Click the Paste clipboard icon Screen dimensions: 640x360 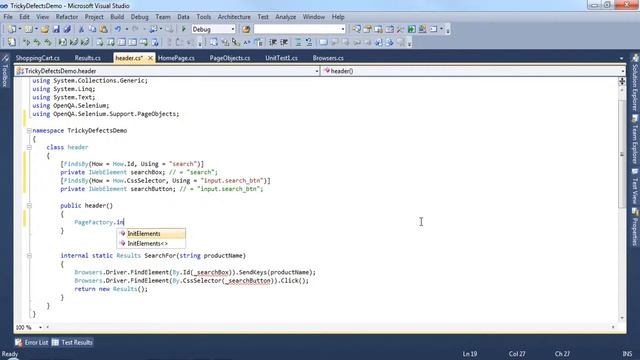[x=104, y=29]
